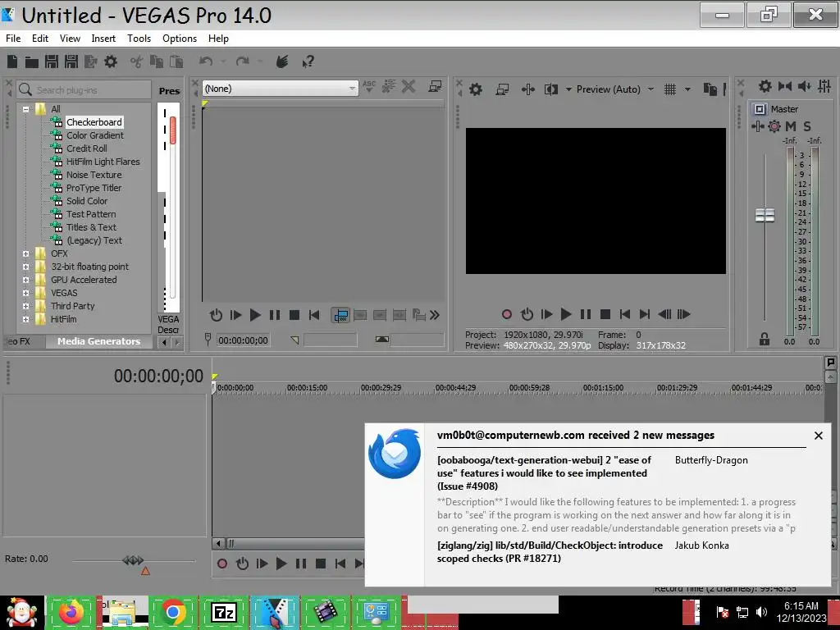840x630 pixels.
Task: Click preview on external monitor icon
Action: [x=502, y=89]
